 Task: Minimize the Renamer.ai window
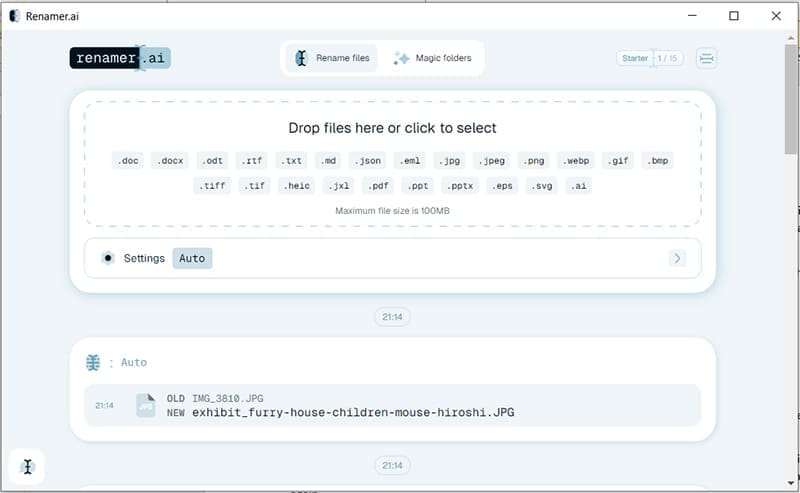[x=692, y=16]
